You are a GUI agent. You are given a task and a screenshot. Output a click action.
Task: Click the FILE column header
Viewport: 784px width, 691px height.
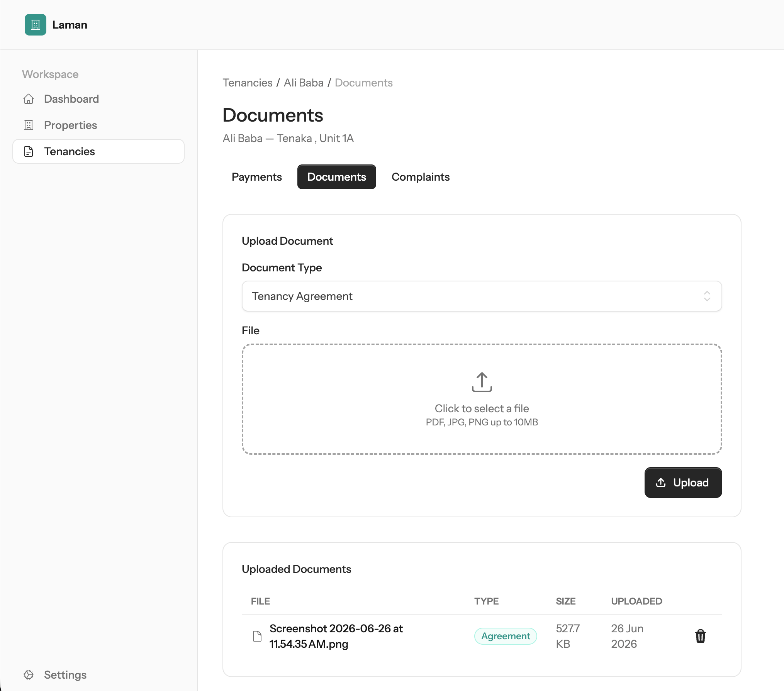pos(260,601)
